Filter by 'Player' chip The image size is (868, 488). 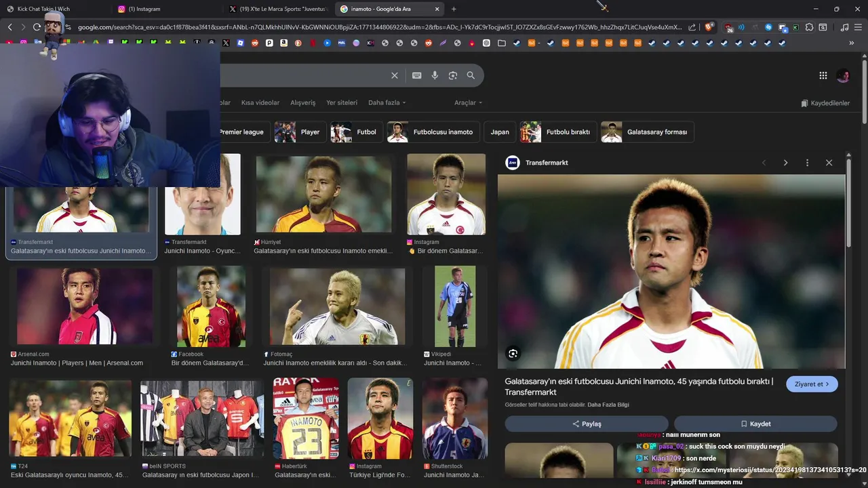coord(300,132)
